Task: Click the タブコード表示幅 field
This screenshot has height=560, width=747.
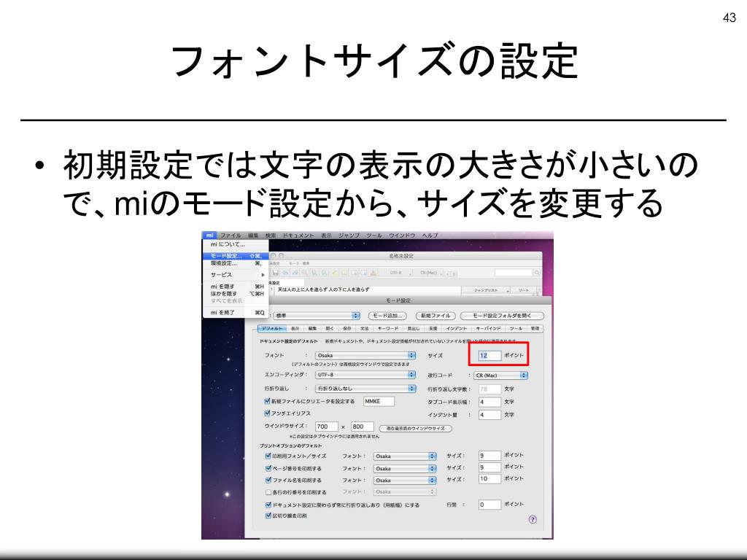Action: coord(489,402)
